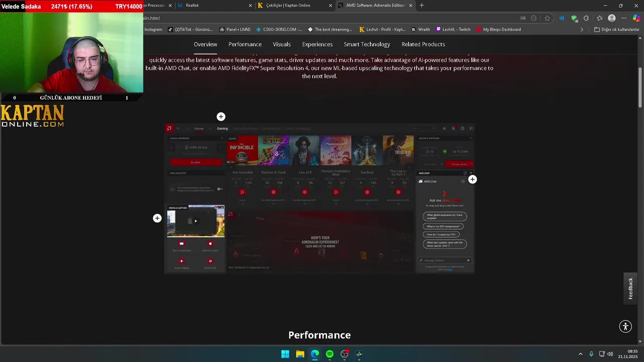Open Spotify from the taskbar
This screenshot has height=362, width=644.
click(330, 354)
